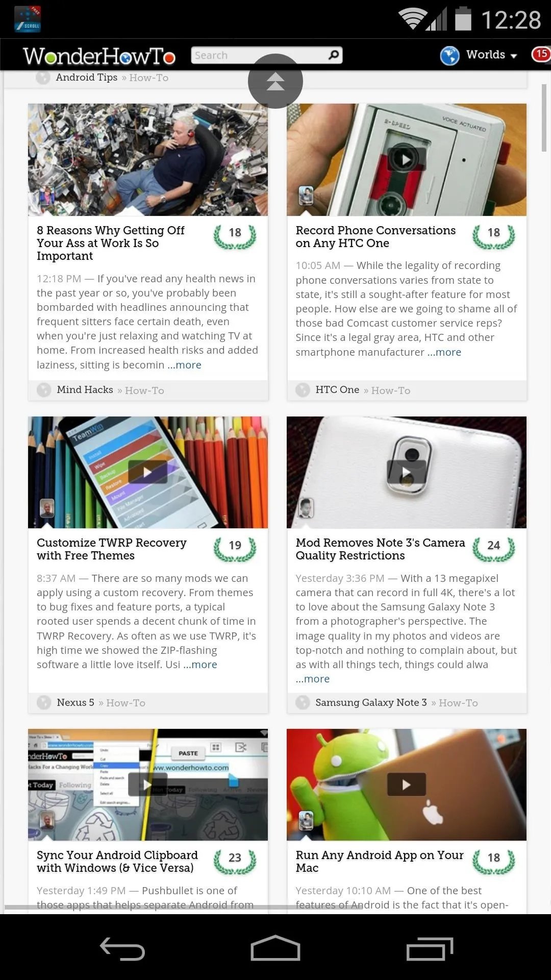Open the Worlds globe icon

coord(449,55)
